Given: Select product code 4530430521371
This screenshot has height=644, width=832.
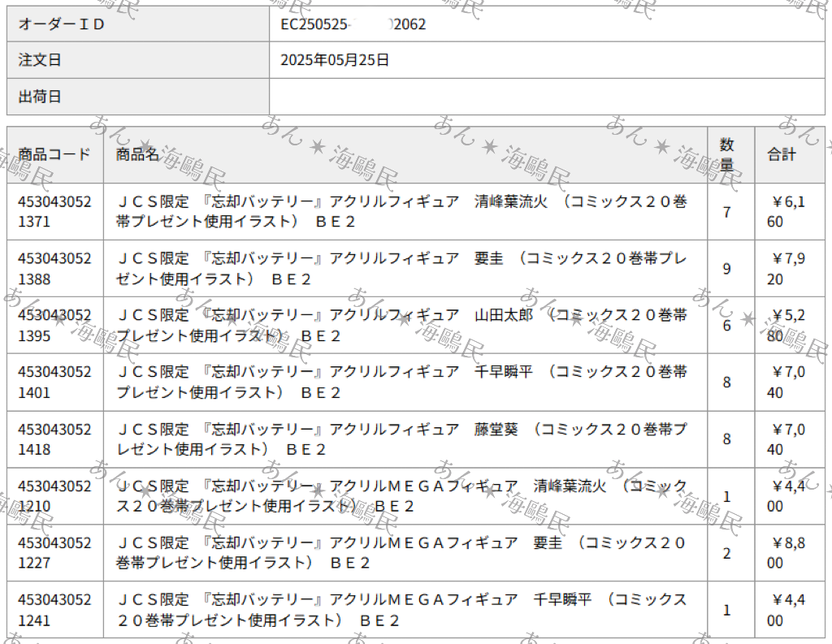Looking at the screenshot, I should coord(54,212).
